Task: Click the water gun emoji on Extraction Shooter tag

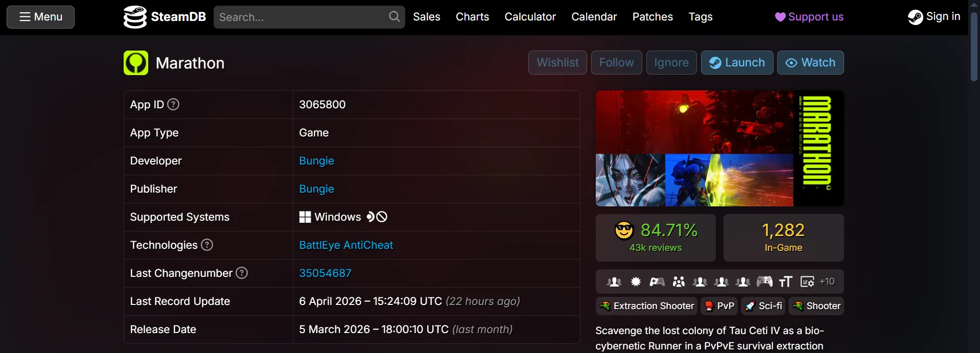Action: pyautogui.click(x=605, y=306)
